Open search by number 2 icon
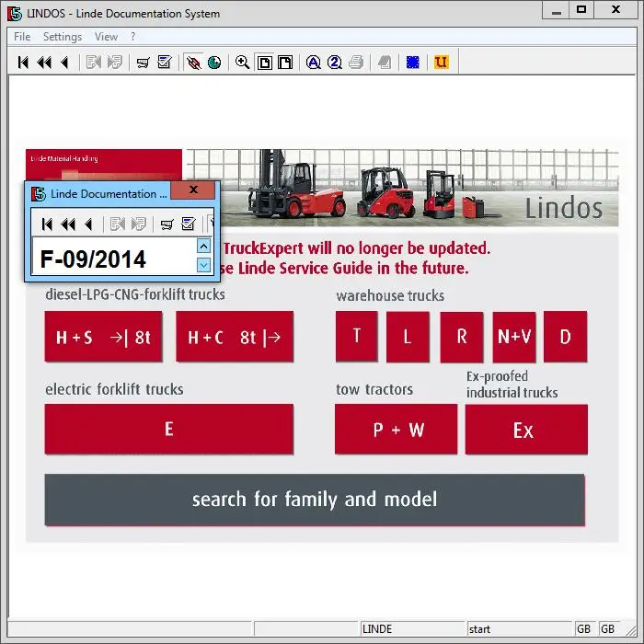Image resolution: width=644 pixels, height=644 pixels. coord(334,63)
